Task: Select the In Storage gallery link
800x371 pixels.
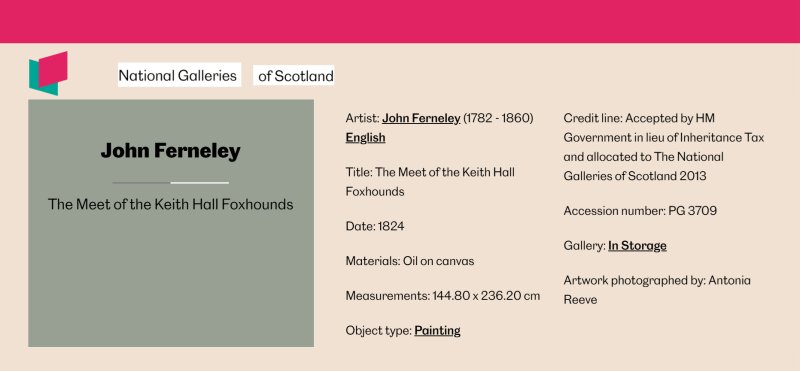Action: coord(637,246)
